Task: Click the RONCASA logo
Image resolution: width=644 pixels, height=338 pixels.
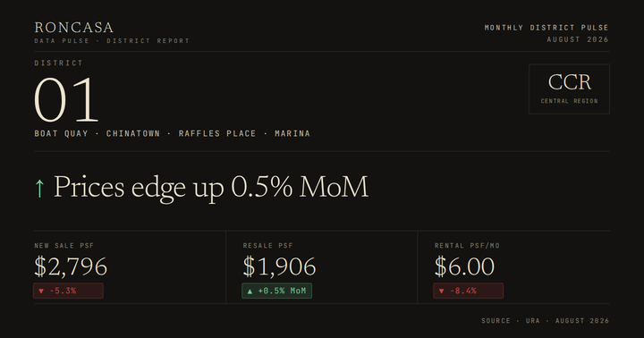Action: click(74, 28)
